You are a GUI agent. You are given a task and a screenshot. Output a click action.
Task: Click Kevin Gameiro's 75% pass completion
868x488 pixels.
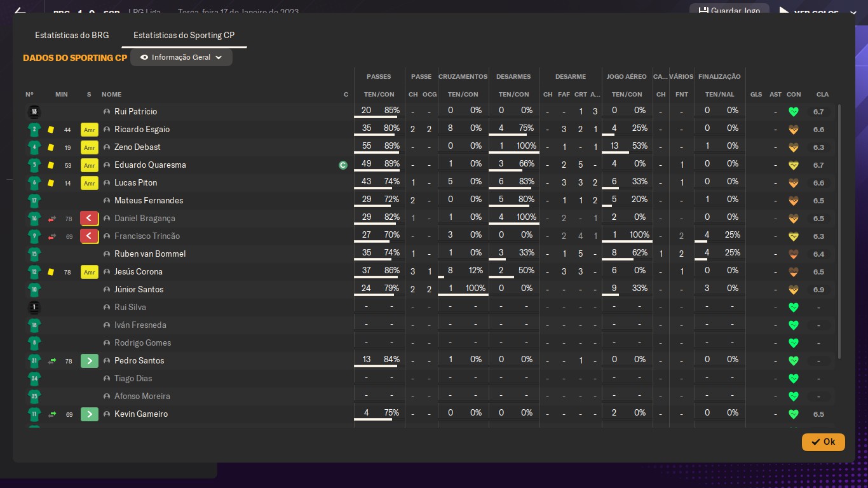point(391,413)
